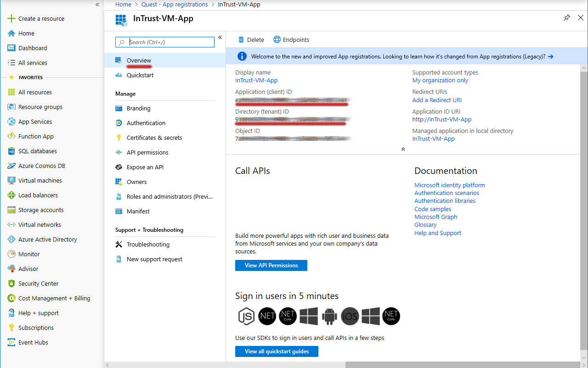Choose the iOS quickstart icon
588x368 pixels.
point(350,316)
